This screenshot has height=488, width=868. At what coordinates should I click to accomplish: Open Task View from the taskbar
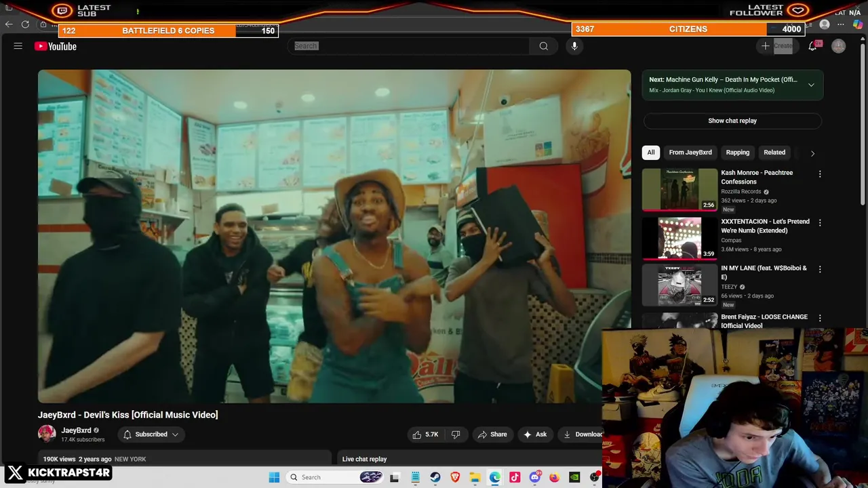(x=395, y=477)
